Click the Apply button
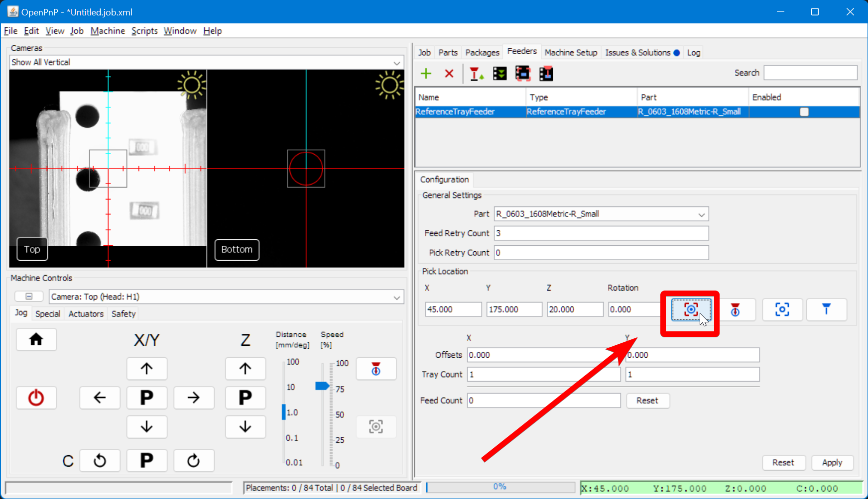 832,463
